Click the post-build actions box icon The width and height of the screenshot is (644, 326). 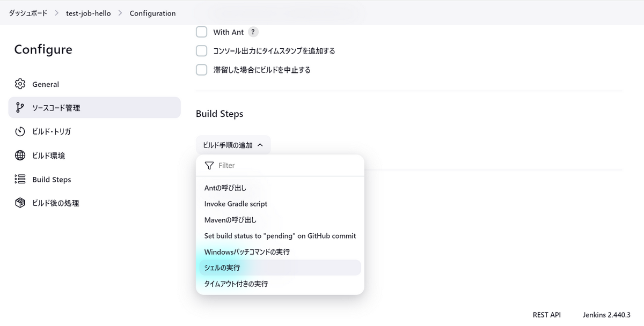pos(20,203)
